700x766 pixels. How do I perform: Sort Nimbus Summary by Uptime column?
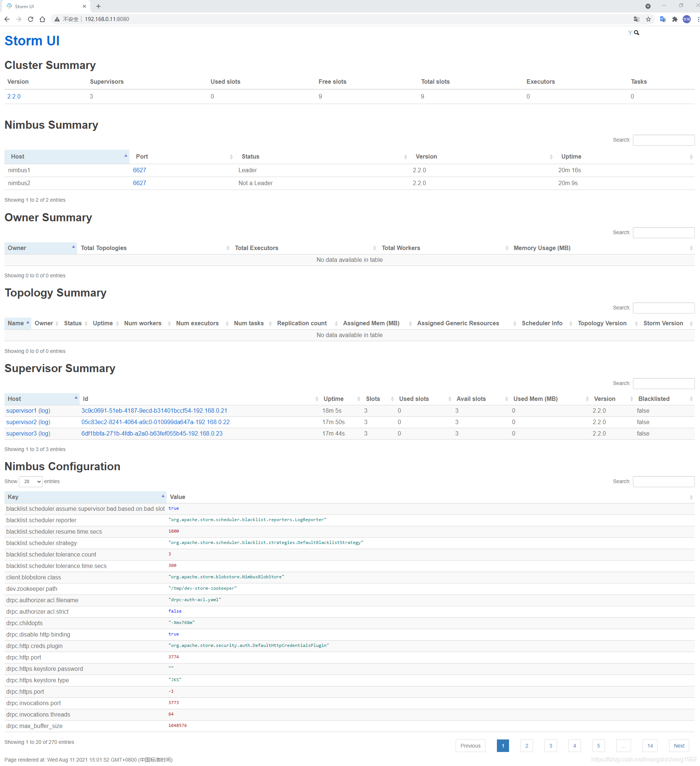pyautogui.click(x=625, y=156)
